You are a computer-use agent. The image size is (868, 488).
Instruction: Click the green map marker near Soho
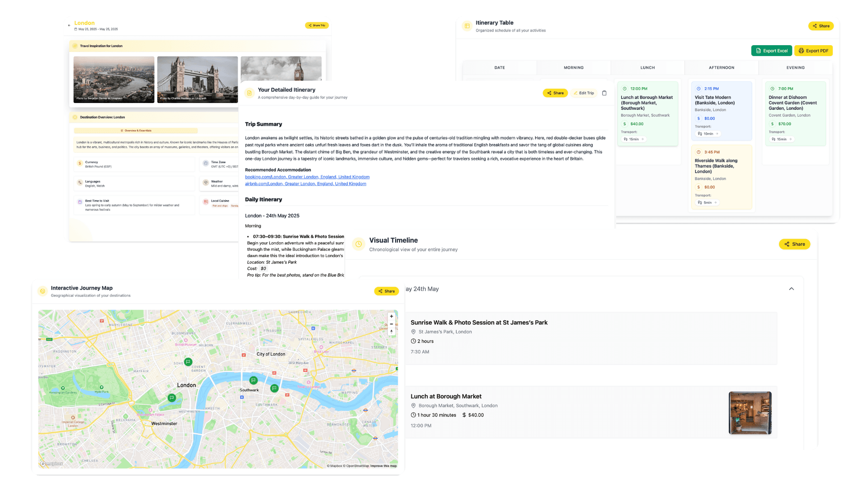coord(189,362)
